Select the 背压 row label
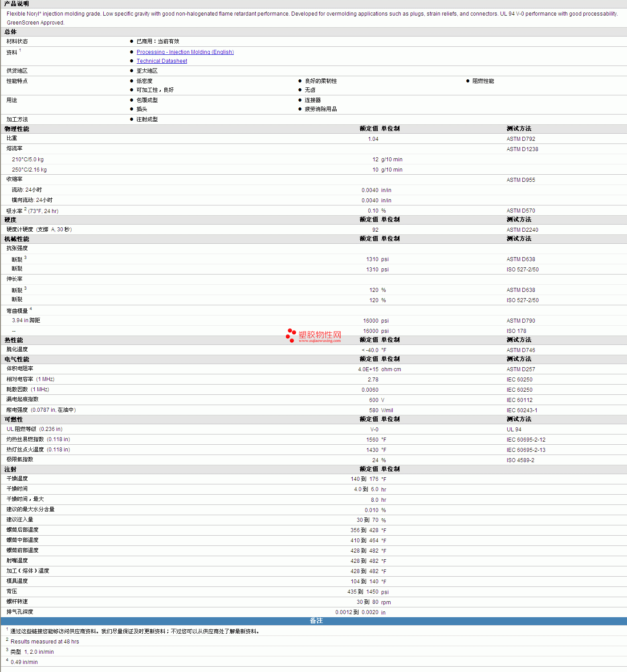 point(12,591)
